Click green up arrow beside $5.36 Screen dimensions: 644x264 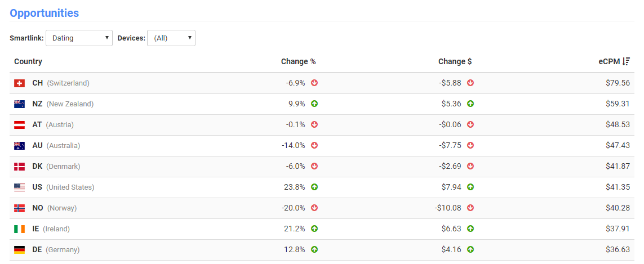[x=470, y=104]
